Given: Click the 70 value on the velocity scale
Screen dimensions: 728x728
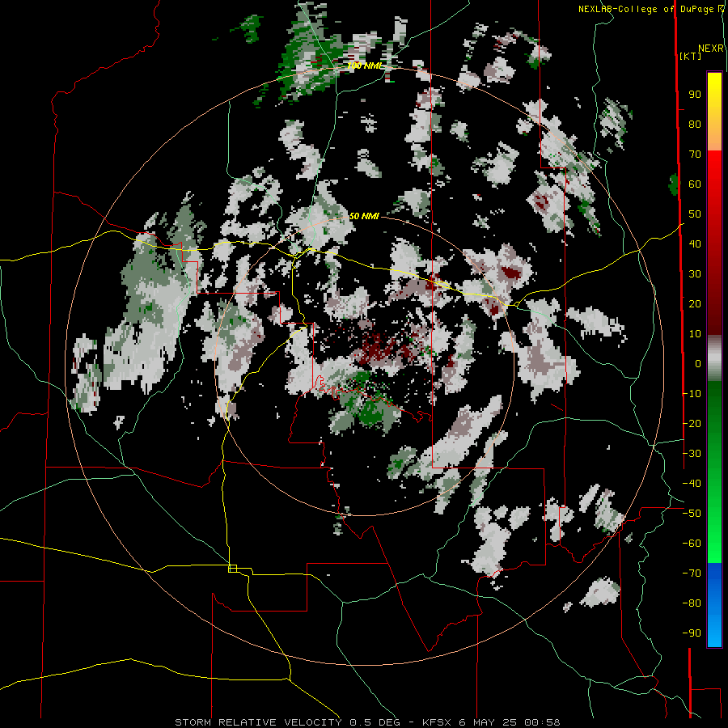Looking at the screenshot, I should (695, 154).
